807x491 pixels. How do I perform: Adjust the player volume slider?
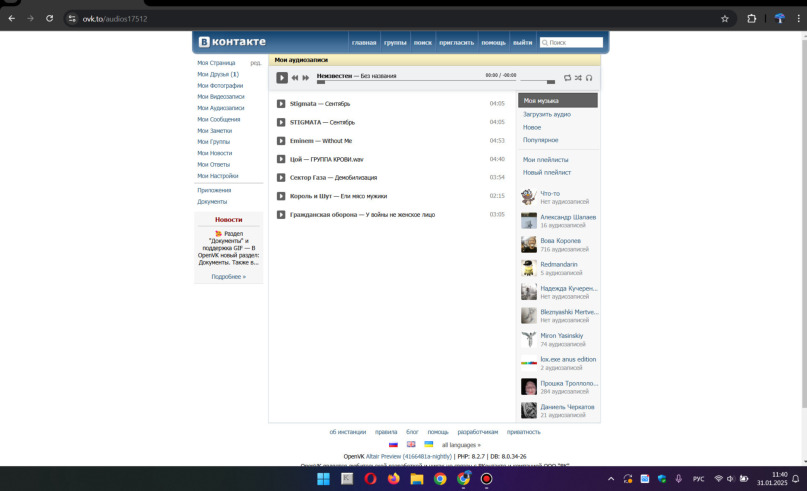point(537,82)
